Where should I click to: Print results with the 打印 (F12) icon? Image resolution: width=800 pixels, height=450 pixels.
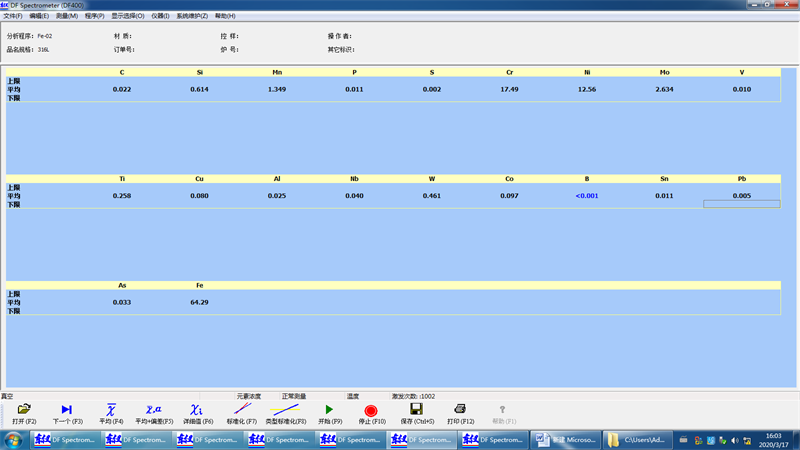click(460, 410)
